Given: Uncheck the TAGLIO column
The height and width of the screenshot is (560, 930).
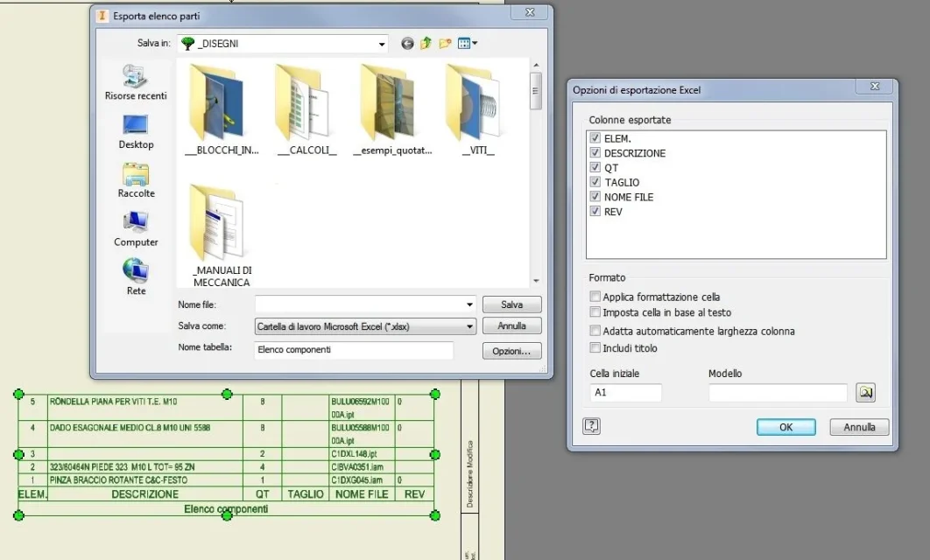Looking at the screenshot, I should (595, 182).
